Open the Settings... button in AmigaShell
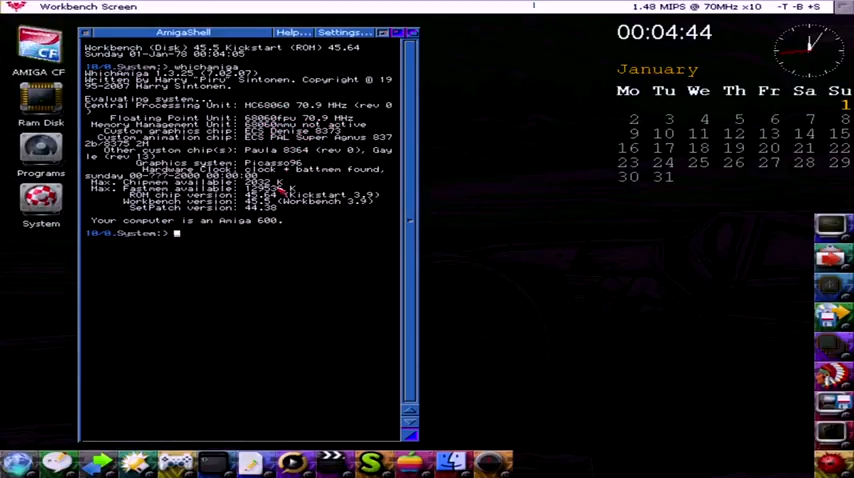Screen dimensions: 854x478 344,33
